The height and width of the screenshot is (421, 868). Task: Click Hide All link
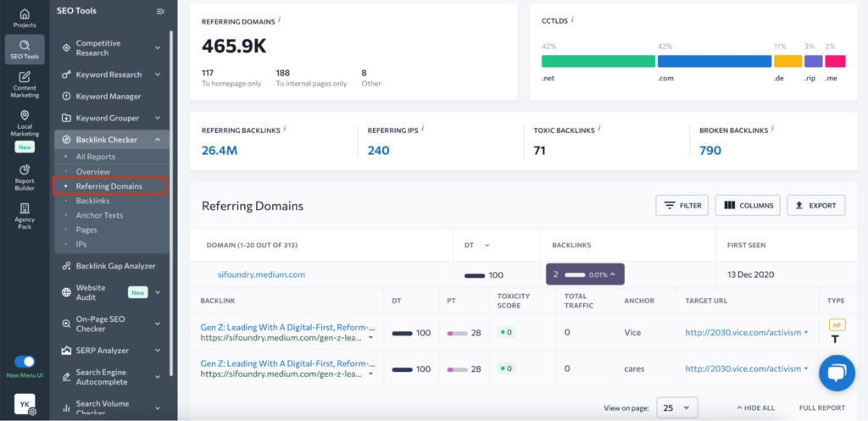coord(755,407)
